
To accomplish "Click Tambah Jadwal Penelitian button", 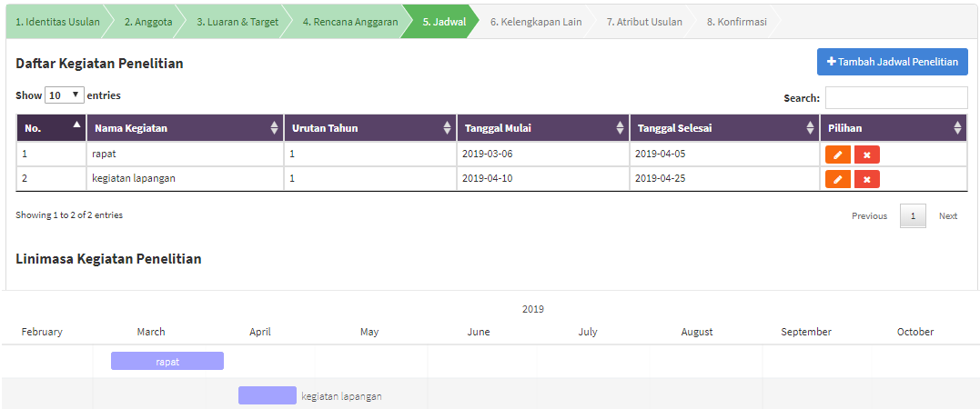I will pos(893,62).
